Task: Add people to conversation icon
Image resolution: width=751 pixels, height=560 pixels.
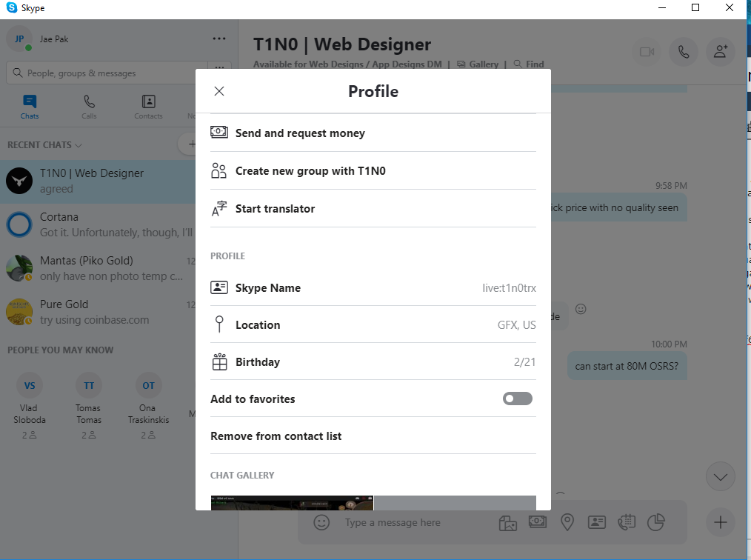Action: tap(721, 52)
